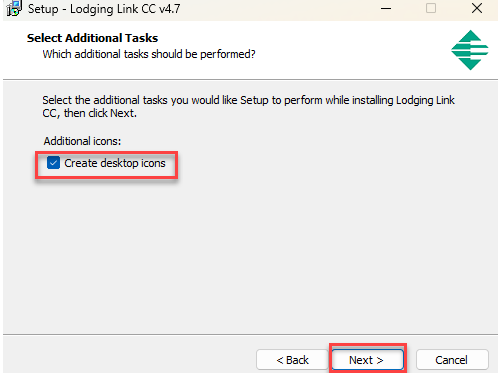Click the grayed-out maximize button

pos(431,8)
